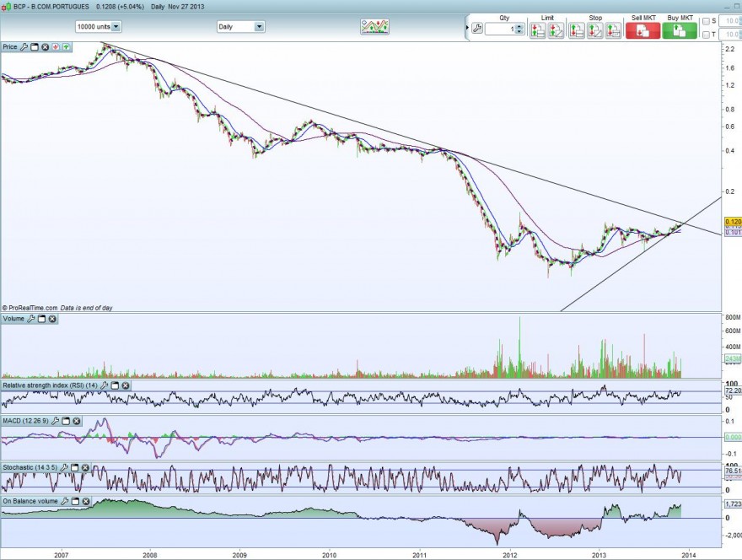The width and height of the screenshot is (742, 560).
Task: Enable the S checkbox
Action: [706, 21]
